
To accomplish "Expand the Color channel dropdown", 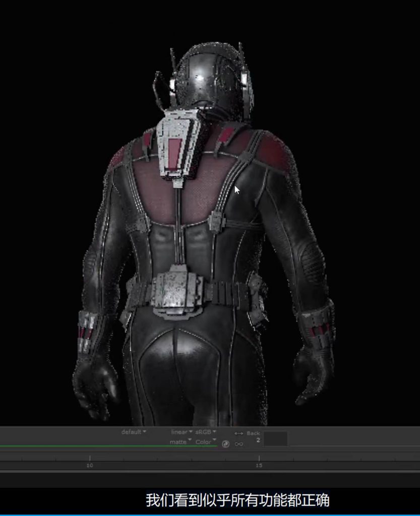I will click(x=206, y=442).
